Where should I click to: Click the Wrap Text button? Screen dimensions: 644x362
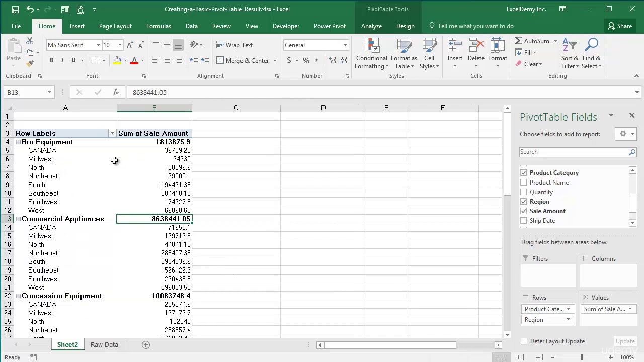(x=234, y=45)
